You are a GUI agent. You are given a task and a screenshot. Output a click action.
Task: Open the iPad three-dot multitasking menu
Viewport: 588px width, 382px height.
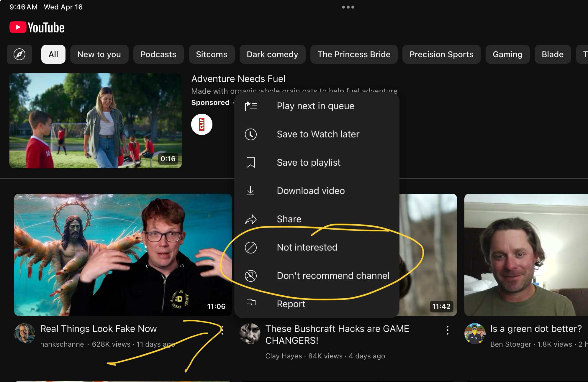(348, 7)
